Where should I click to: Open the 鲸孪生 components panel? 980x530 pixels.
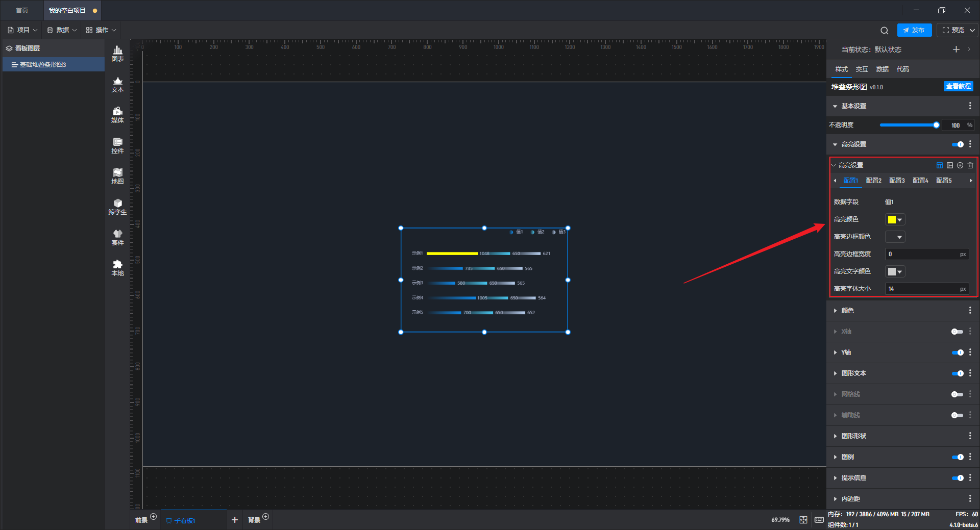point(117,207)
